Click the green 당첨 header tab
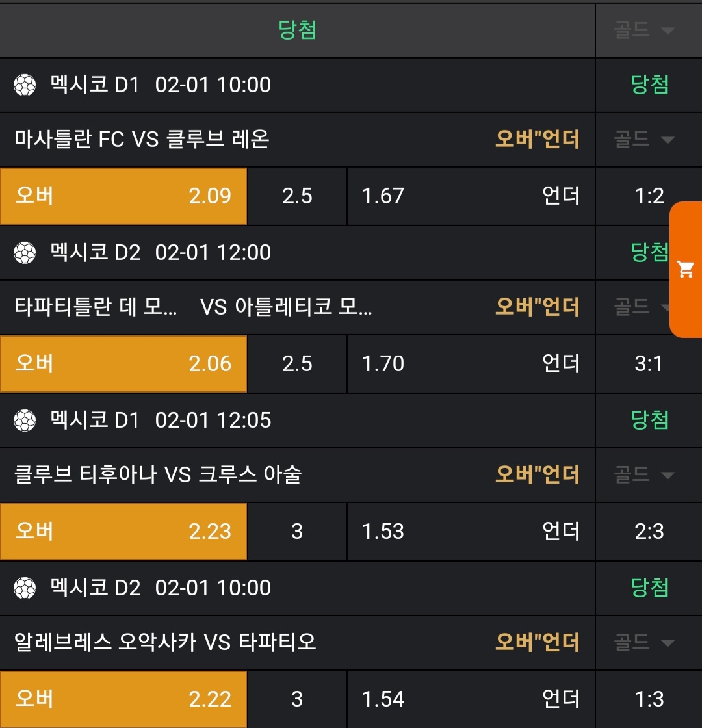 pyautogui.click(x=297, y=30)
